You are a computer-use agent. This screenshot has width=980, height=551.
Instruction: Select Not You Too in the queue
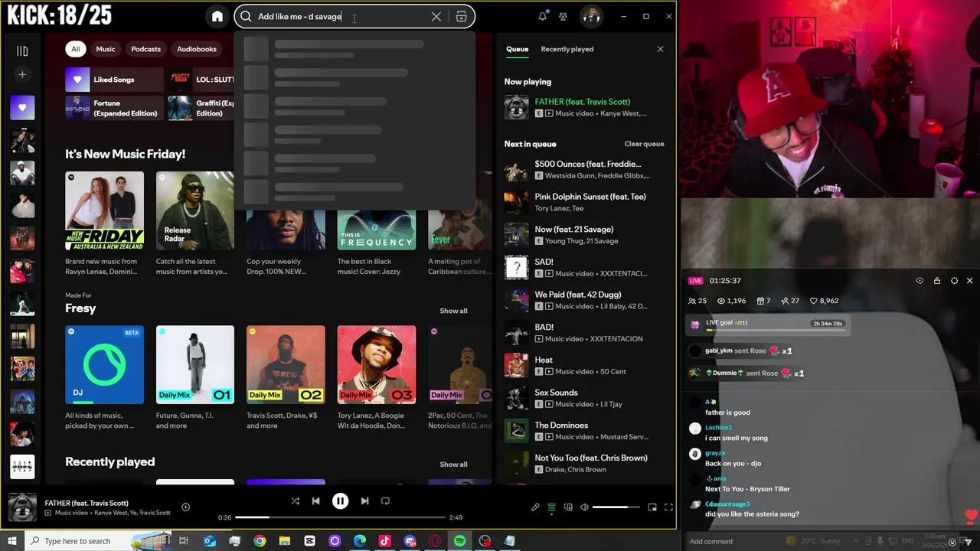click(584, 464)
